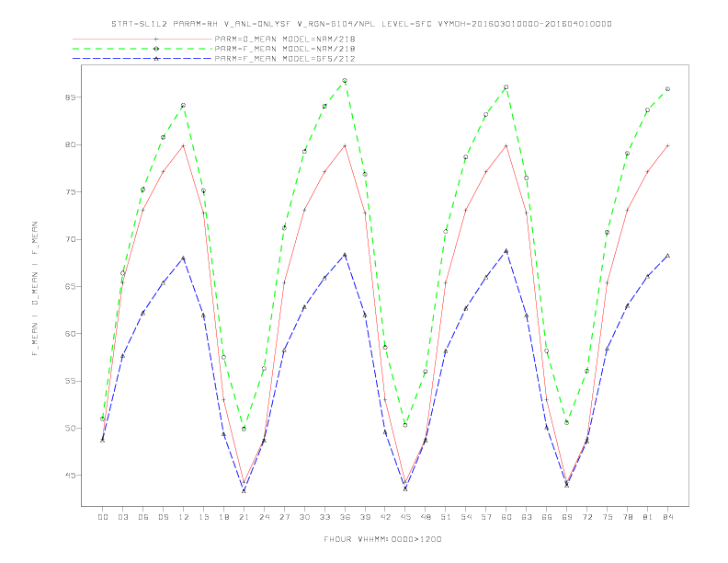Click the y-axis tick label 80
The height and width of the screenshot is (563, 728).
pyautogui.click(x=71, y=145)
